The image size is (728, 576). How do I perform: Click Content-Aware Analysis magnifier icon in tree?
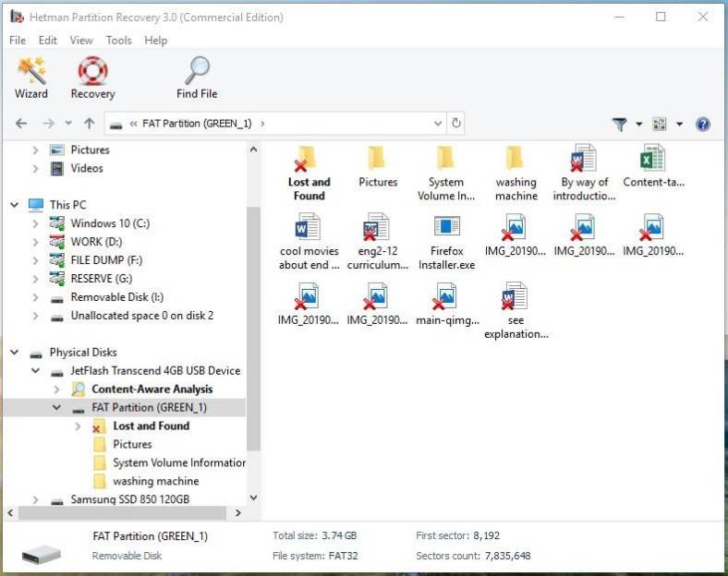coord(78,390)
